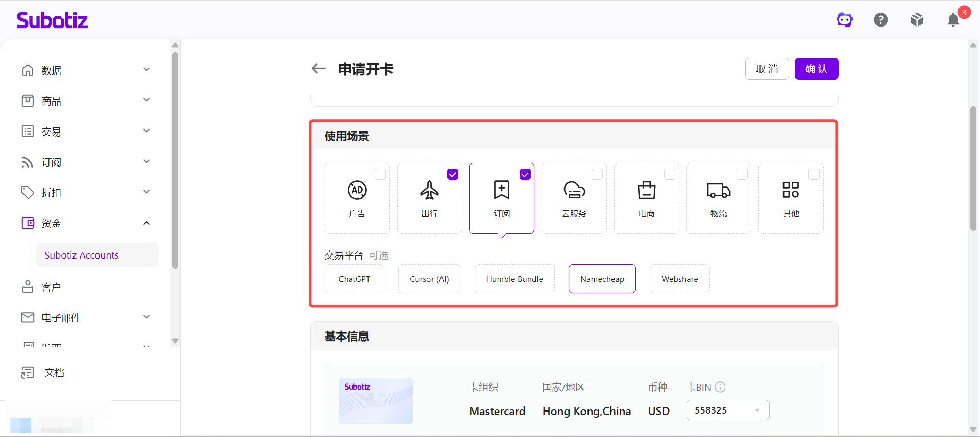Click the 物流 truck scenario icon
The width and height of the screenshot is (980, 437).
coord(719,190)
